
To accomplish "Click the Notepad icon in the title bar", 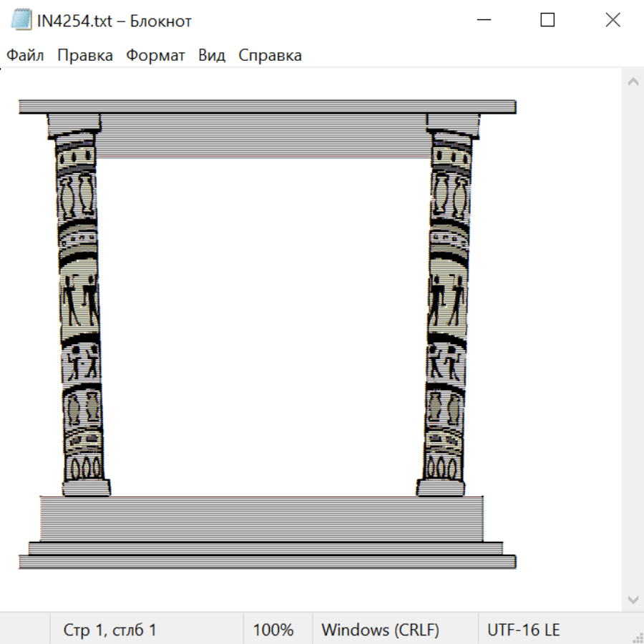I will [22, 21].
